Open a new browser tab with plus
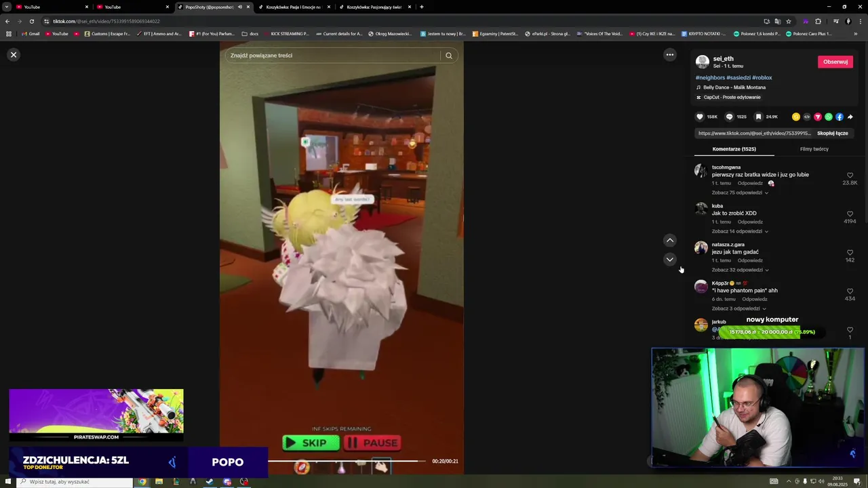Image resolution: width=868 pixels, height=488 pixels. (x=421, y=7)
